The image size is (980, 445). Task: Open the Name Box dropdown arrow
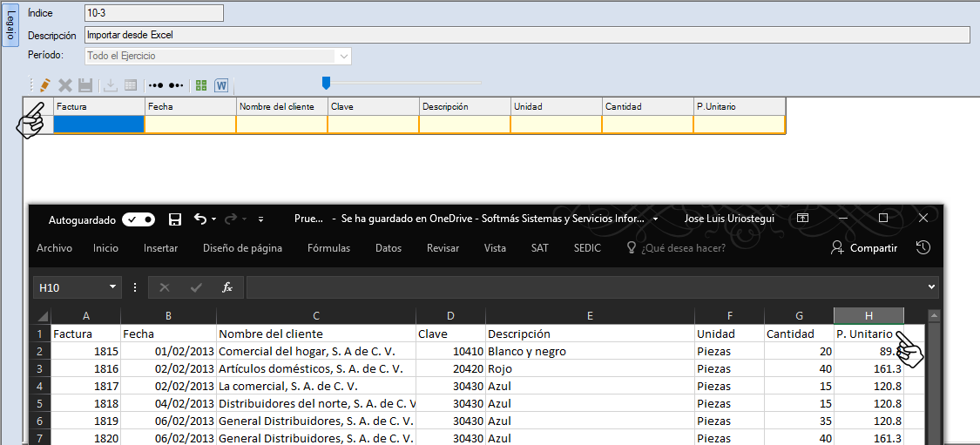(113, 287)
